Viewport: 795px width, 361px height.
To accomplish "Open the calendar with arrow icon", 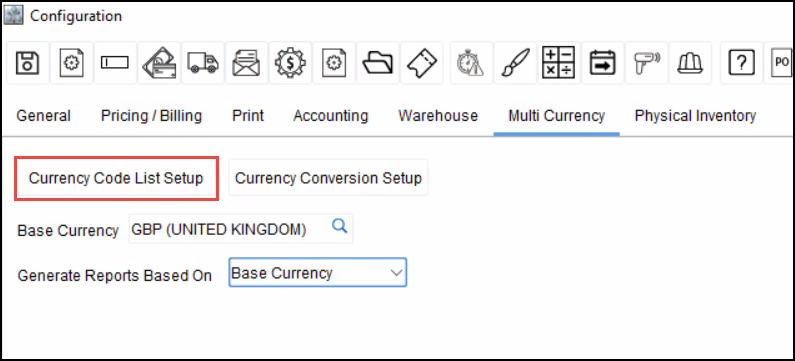I will [602, 63].
